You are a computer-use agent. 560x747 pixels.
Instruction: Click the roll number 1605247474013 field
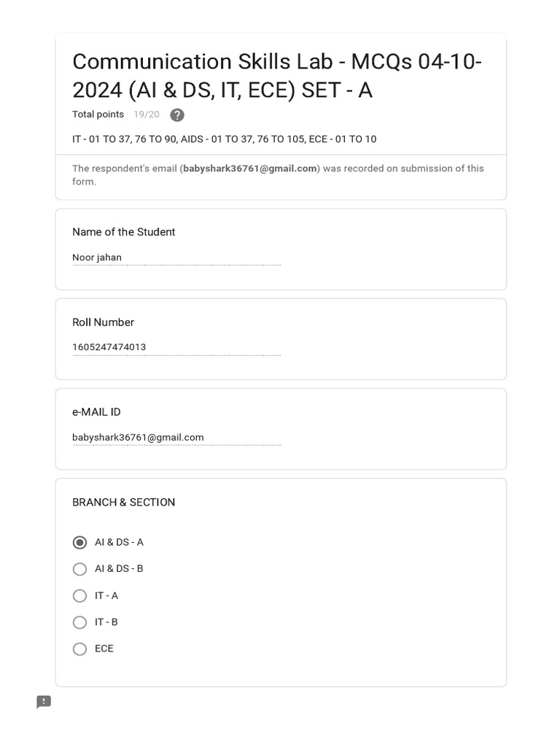tap(176, 347)
